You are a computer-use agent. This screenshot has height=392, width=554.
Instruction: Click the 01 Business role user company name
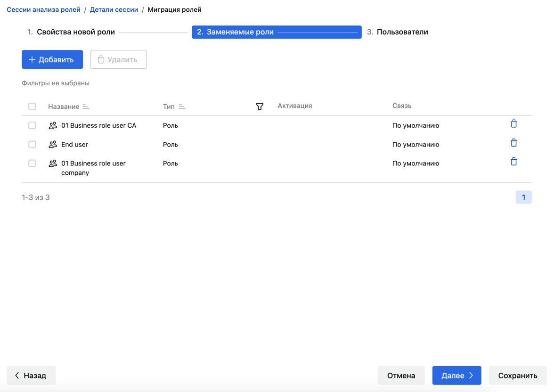pos(93,168)
